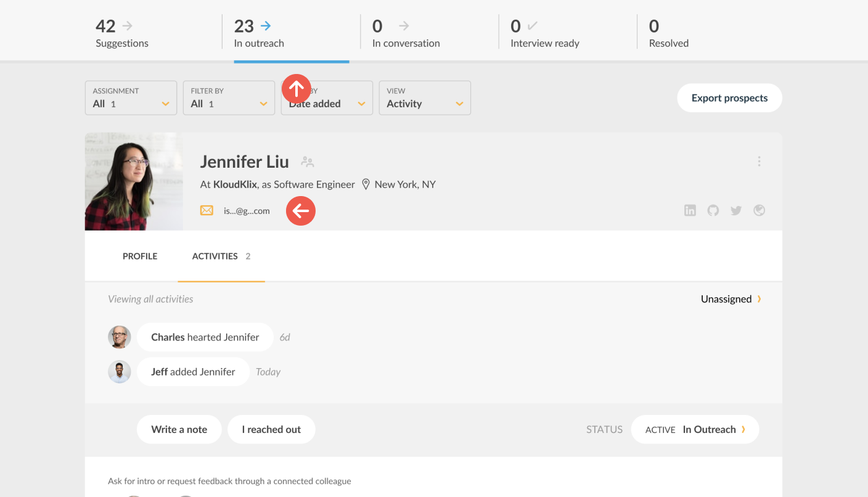Click the arrow next to 42 Suggestions
The image size is (868, 497).
pyautogui.click(x=128, y=26)
